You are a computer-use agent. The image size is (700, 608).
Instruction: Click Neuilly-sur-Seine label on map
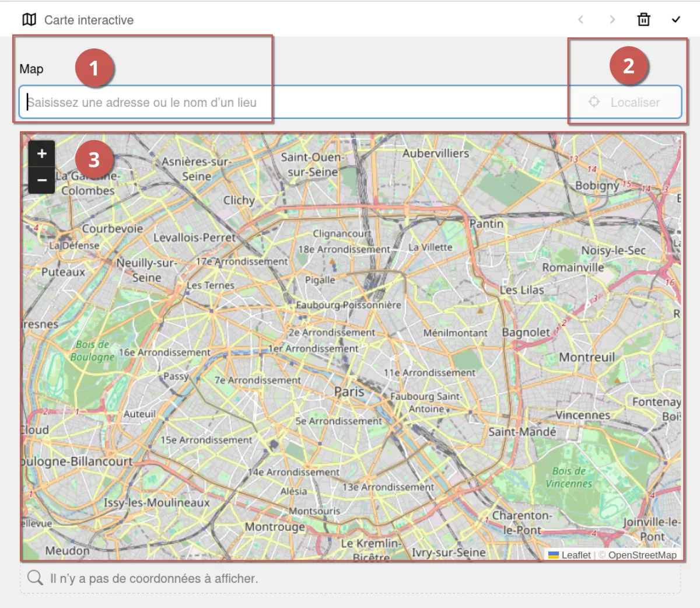coord(146,271)
